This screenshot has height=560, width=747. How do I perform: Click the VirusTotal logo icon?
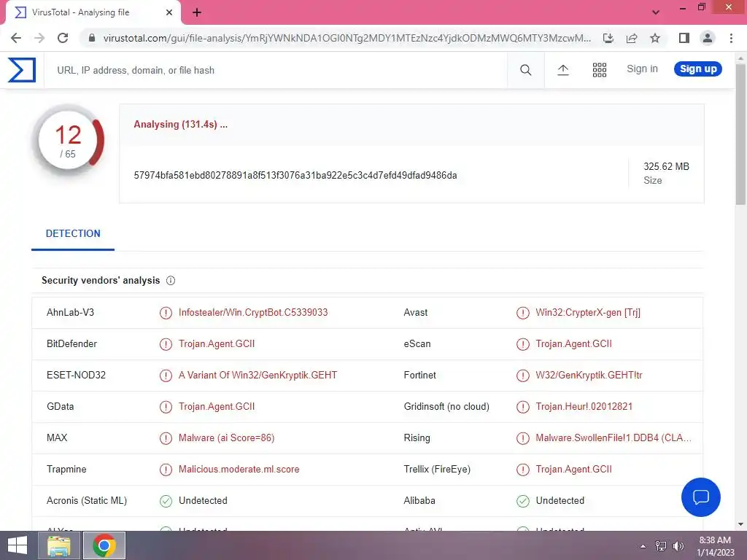[22, 70]
